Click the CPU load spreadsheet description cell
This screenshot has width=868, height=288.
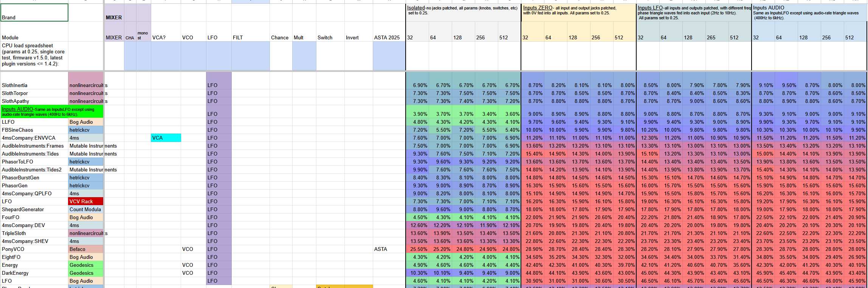point(34,56)
